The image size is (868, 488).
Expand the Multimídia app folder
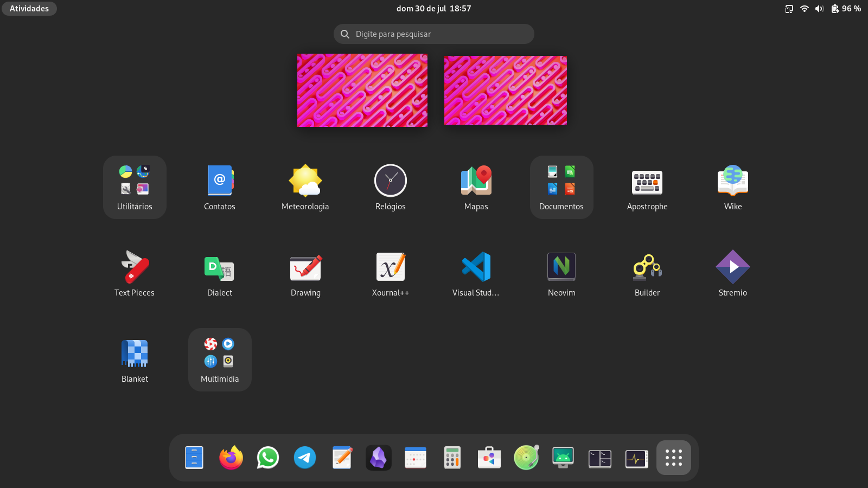coord(220,359)
